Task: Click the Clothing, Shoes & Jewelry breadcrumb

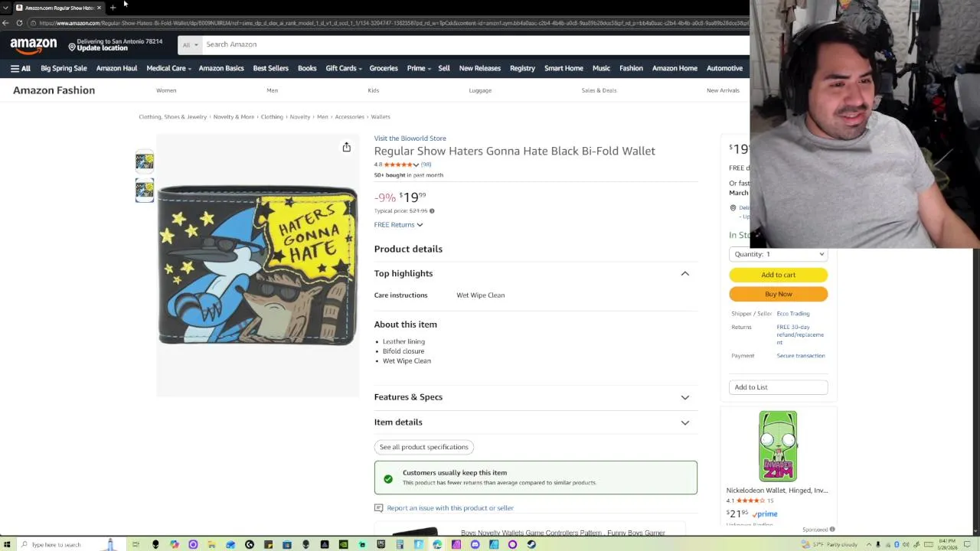Action: tap(172, 117)
